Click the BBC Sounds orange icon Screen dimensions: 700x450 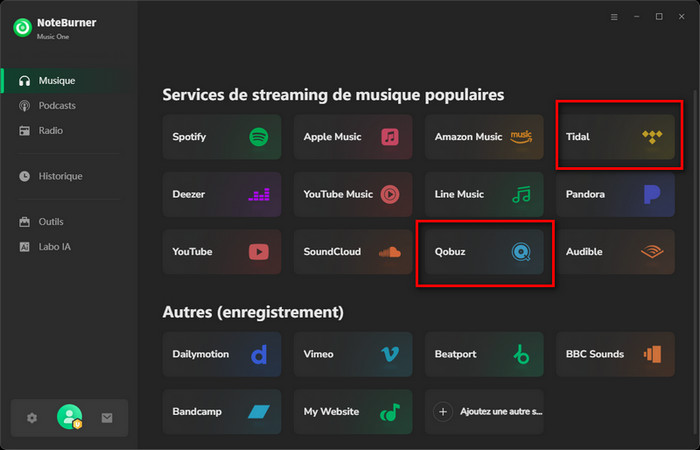tap(652, 354)
